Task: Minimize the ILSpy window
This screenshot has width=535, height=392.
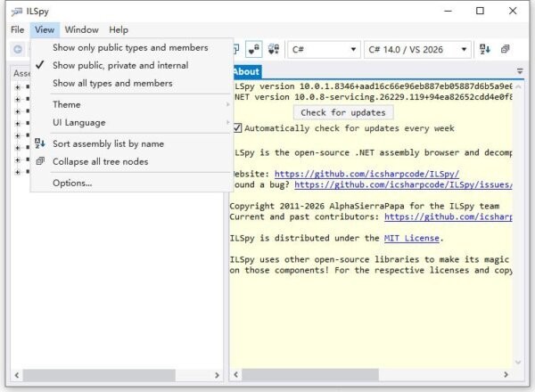Action: pyautogui.click(x=448, y=11)
